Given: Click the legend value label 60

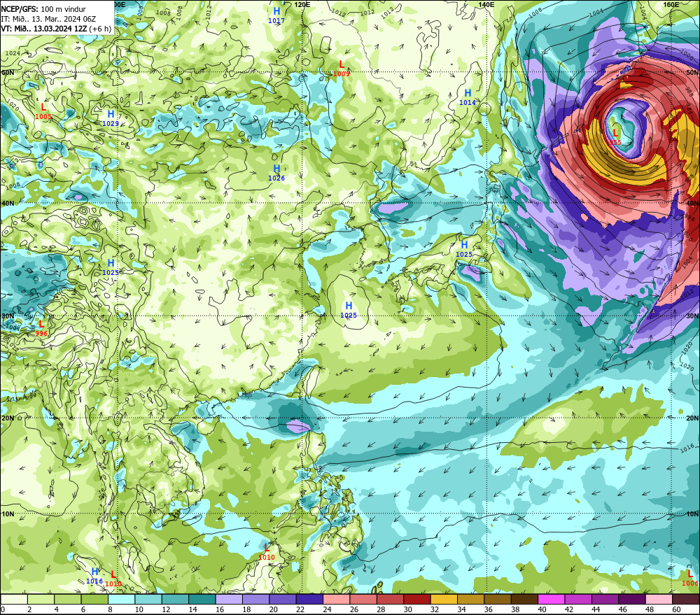Looking at the screenshot, I should [676, 609].
